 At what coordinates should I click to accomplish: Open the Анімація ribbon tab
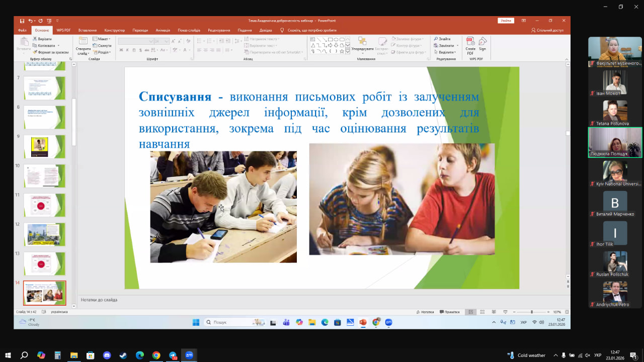point(163,30)
